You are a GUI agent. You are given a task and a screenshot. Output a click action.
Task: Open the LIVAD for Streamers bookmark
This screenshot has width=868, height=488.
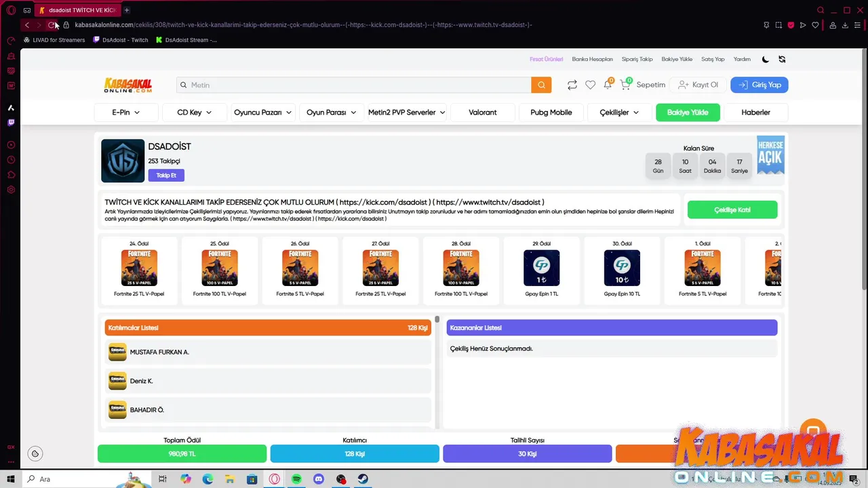(x=54, y=40)
